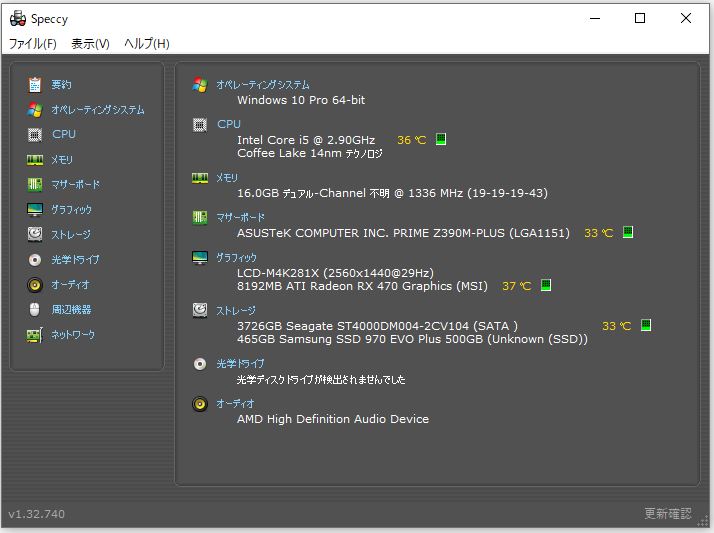
Task: Open the ネットワーク card icon in sidebar
Action: 35,335
